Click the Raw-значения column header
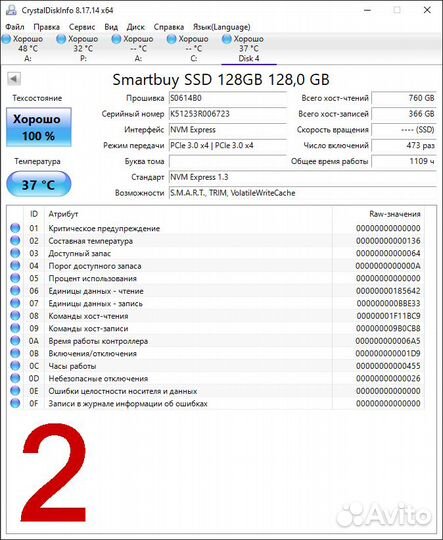This screenshot has height=540, width=443. [x=395, y=214]
